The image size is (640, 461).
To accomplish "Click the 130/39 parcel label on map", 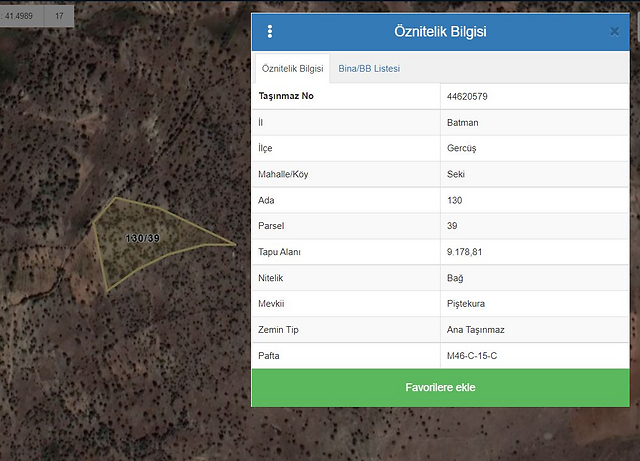I will (142, 238).
